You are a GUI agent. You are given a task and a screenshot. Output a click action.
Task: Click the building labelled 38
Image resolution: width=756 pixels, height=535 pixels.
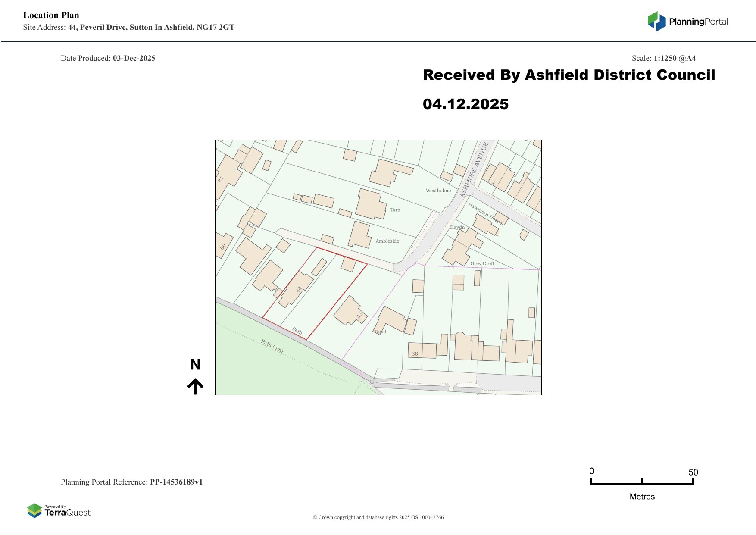422,350
